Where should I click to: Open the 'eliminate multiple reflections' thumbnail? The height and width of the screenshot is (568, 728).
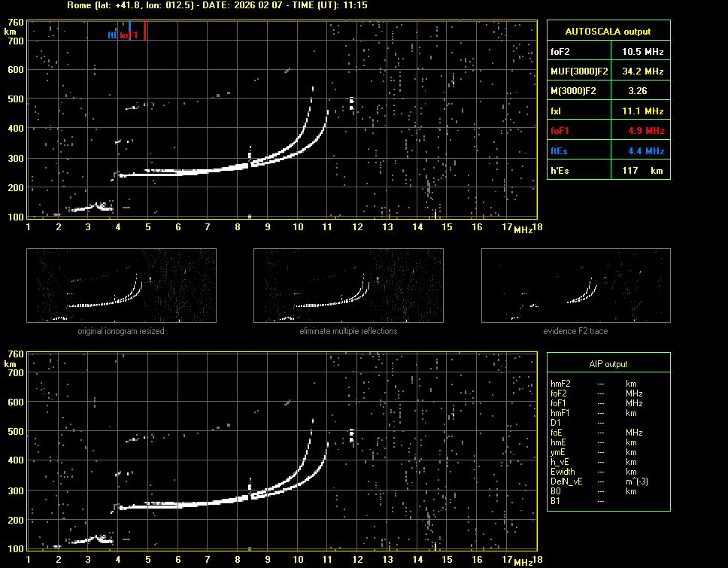click(x=348, y=286)
